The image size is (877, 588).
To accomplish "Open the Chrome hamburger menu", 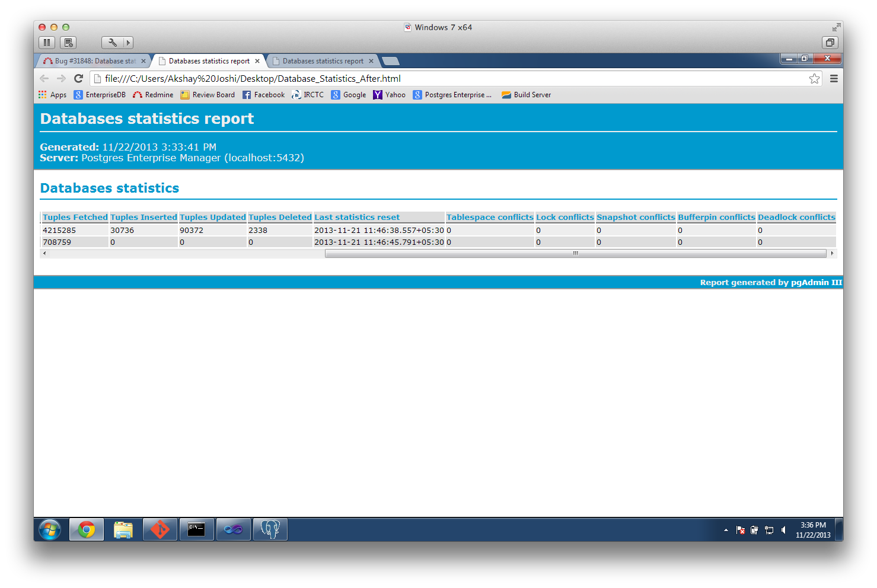I will click(834, 79).
